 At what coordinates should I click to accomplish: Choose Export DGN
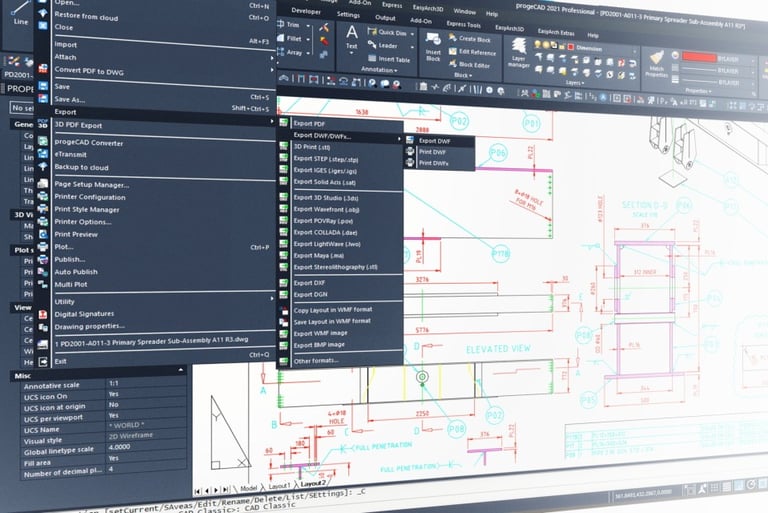(x=311, y=294)
